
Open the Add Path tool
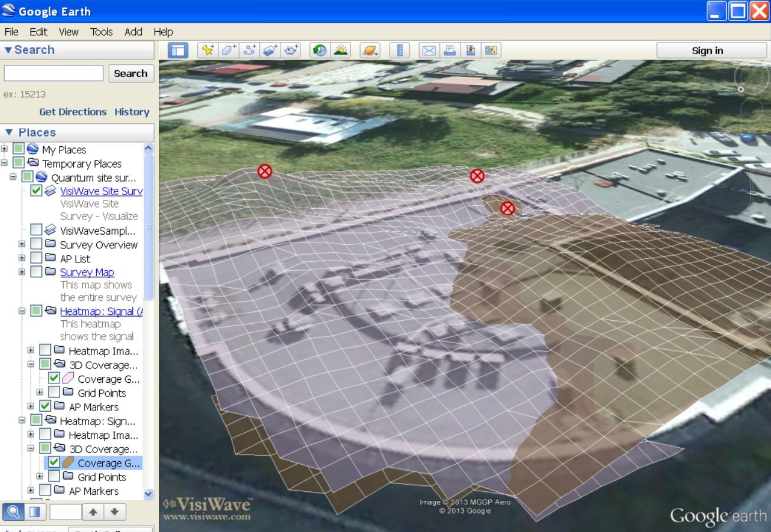coord(249,50)
